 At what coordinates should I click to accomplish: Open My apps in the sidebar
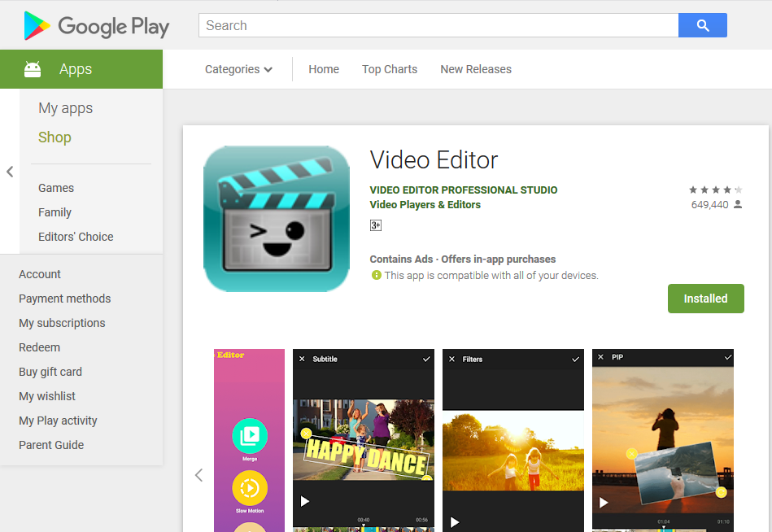(65, 108)
